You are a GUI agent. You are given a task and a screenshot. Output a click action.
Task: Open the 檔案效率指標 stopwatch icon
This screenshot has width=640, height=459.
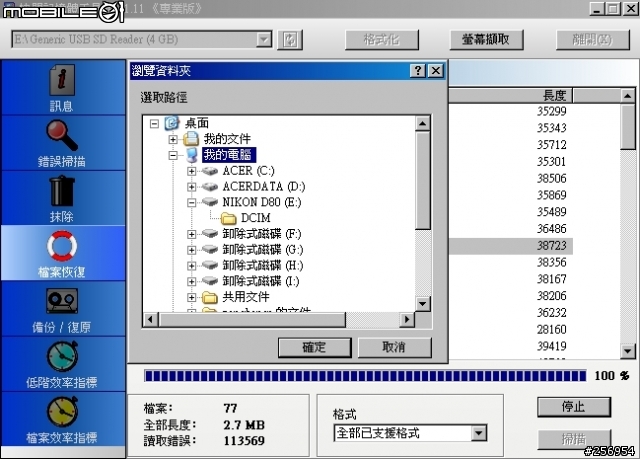click(x=62, y=412)
